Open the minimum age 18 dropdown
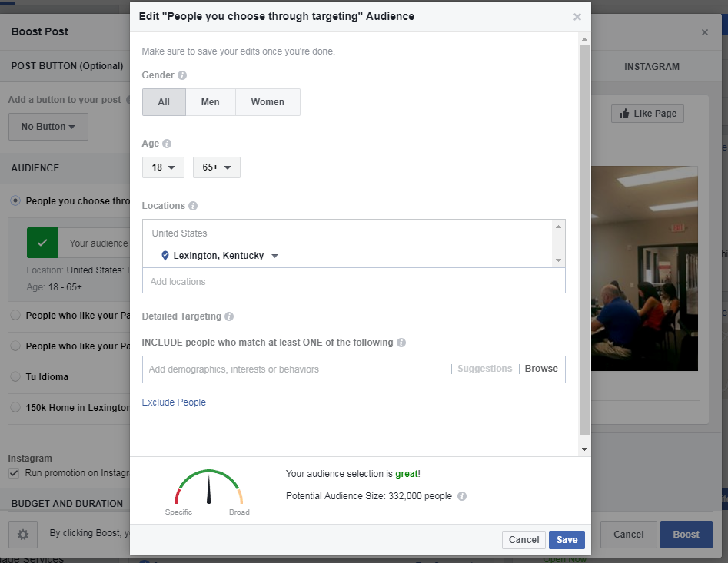Image resolution: width=728 pixels, height=563 pixels. 163,167
